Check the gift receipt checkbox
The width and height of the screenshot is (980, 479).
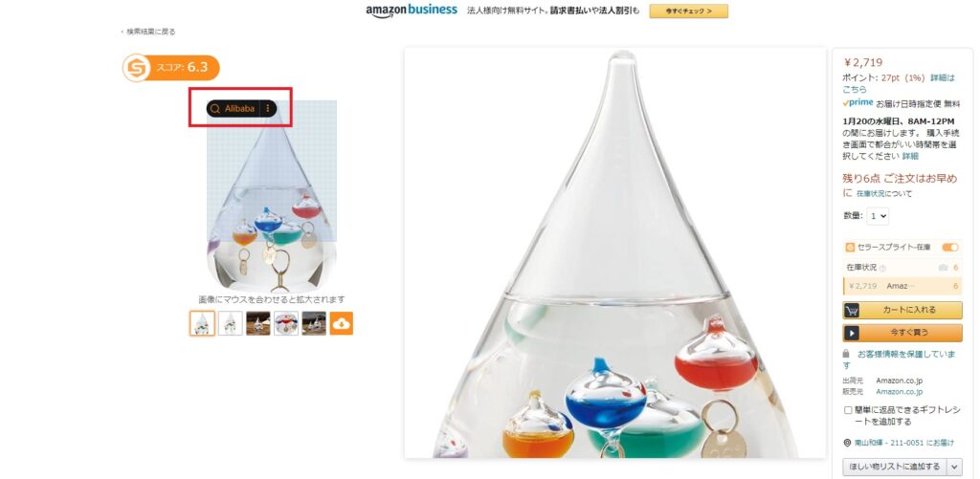(848, 410)
